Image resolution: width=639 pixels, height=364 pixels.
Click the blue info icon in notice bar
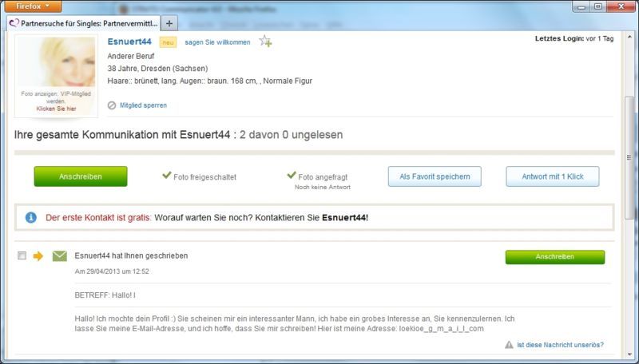pos(31,217)
